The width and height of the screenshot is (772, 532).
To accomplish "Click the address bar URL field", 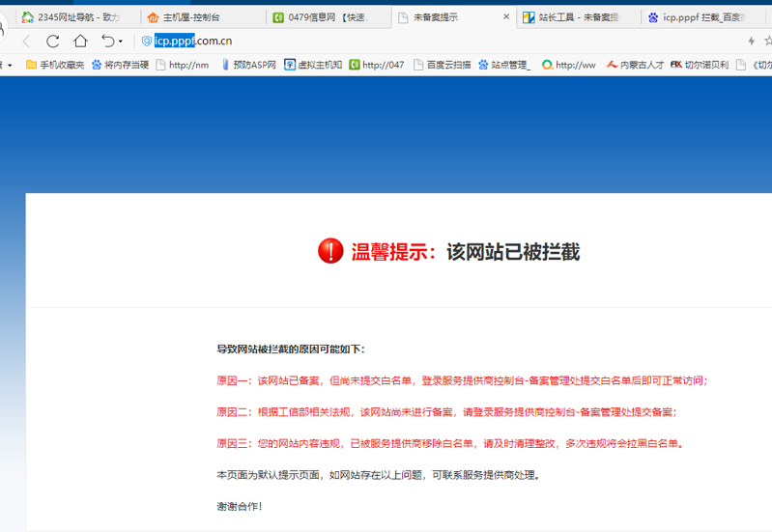I will (386, 41).
